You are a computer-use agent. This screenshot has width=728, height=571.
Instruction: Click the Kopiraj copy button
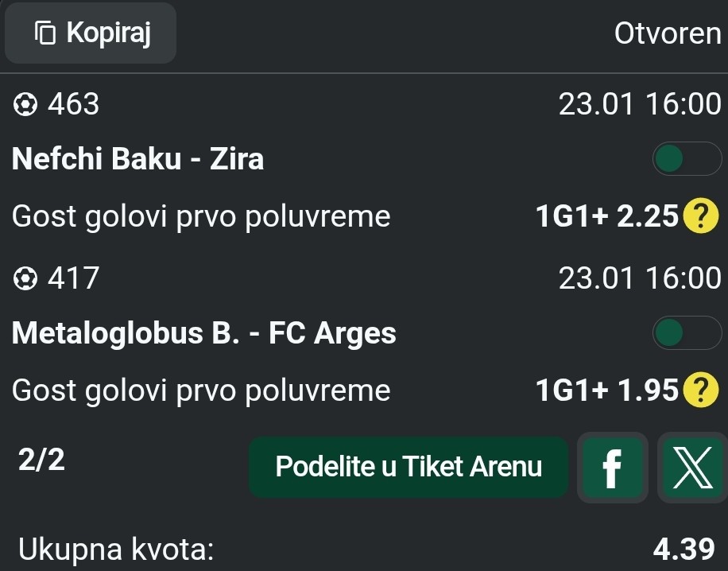click(x=91, y=33)
